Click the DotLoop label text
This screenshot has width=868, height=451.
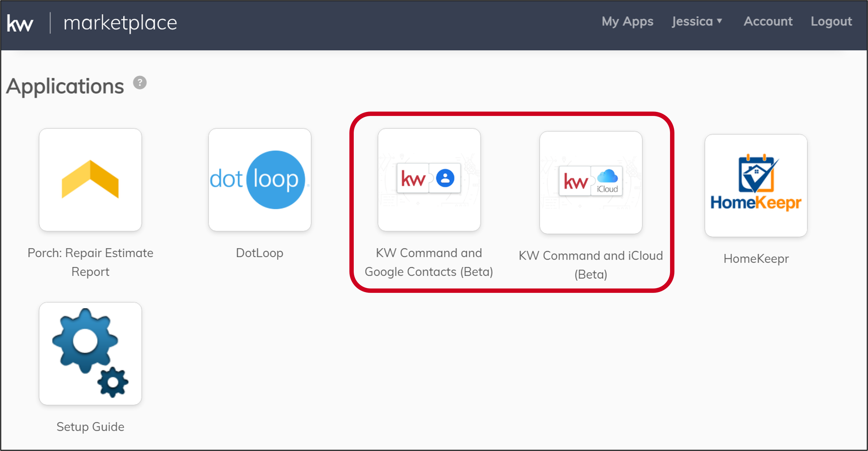coord(259,253)
